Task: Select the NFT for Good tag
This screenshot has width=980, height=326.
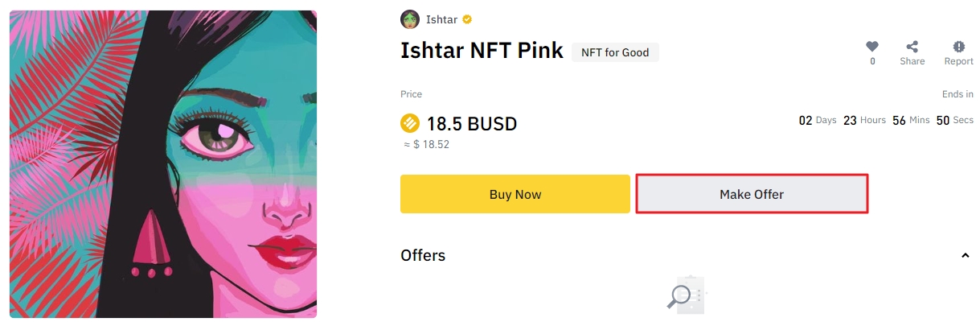Action: [x=615, y=52]
